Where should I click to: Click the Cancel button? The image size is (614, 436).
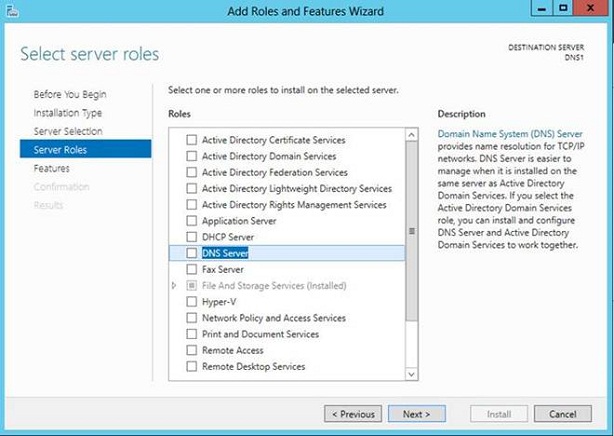(563, 414)
